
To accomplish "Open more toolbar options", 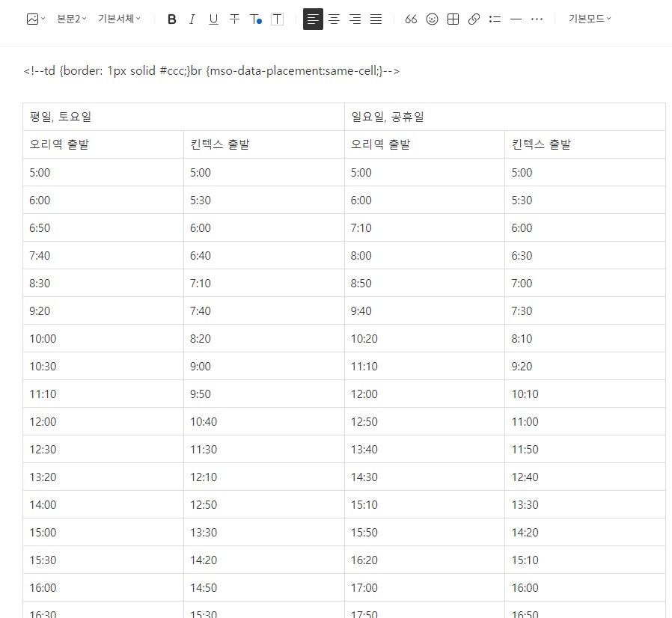I will point(537,19).
